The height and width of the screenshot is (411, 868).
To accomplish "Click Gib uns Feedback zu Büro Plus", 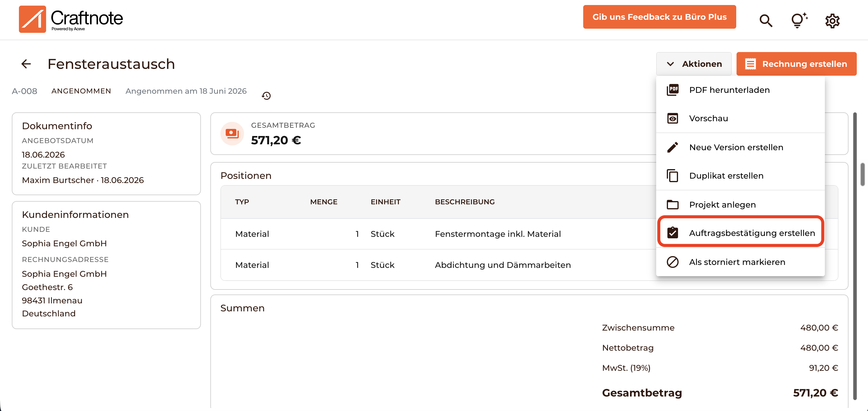I will pos(659,17).
